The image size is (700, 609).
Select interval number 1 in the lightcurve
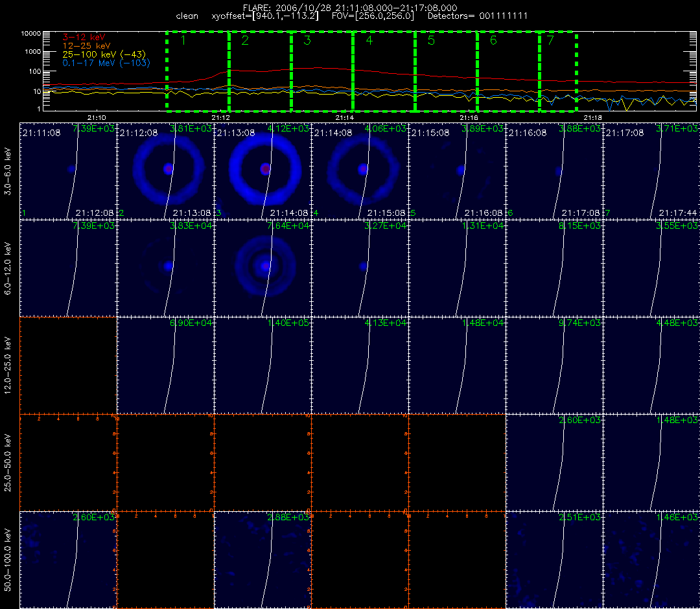click(183, 40)
